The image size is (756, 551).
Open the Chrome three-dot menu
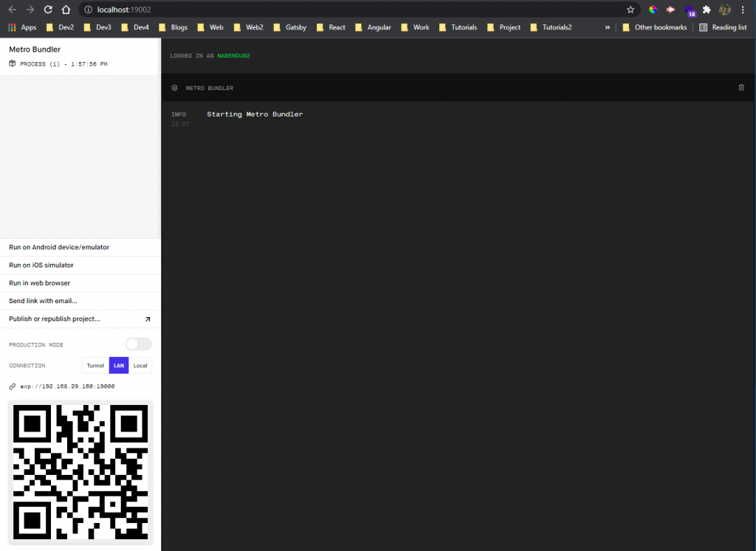tap(743, 10)
